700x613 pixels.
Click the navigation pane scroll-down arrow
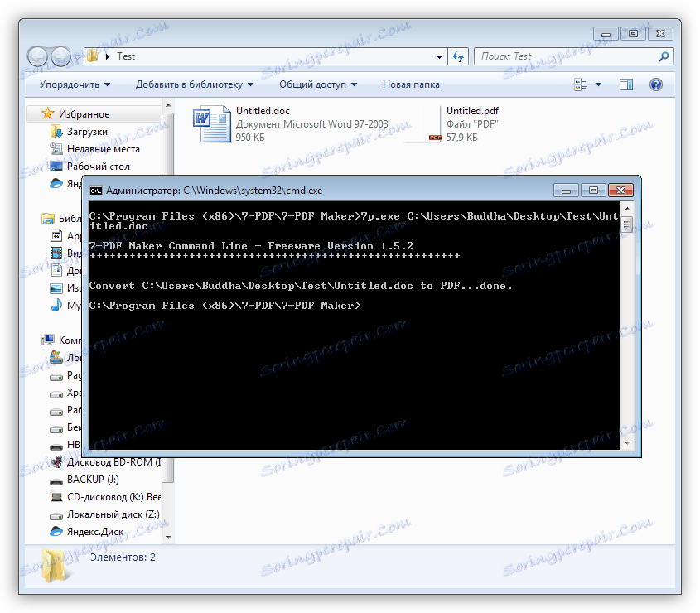coord(168,537)
